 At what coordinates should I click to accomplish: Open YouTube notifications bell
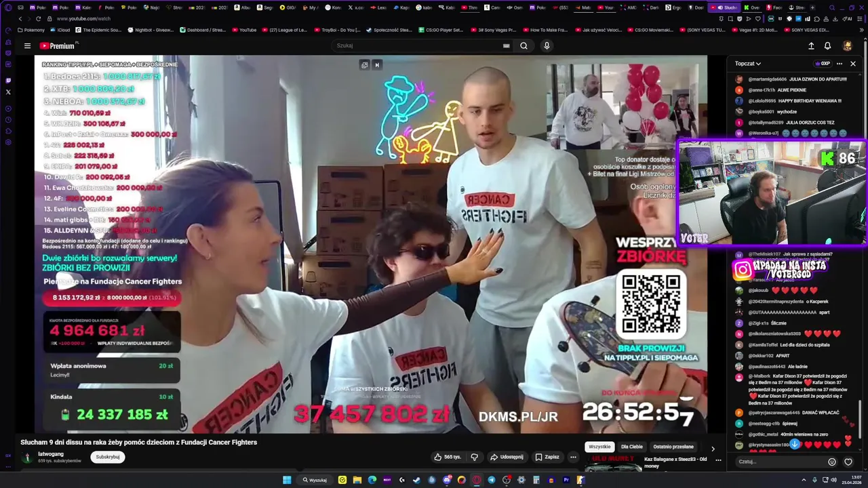click(x=827, y=46)
